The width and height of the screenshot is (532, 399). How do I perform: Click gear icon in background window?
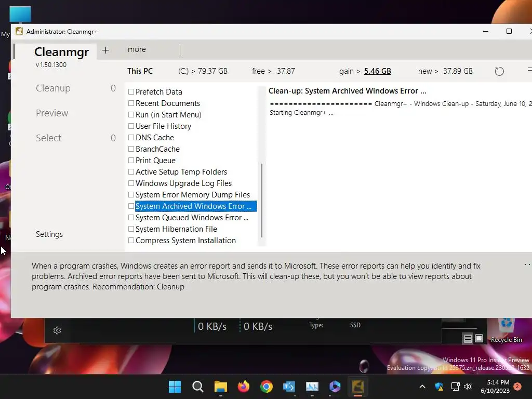coord(57,330)
